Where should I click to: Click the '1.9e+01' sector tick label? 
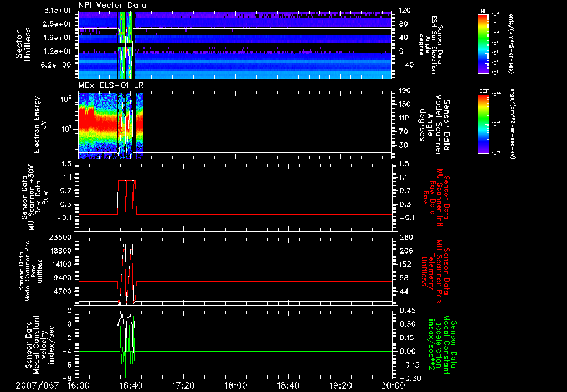pyautogui.click(x=58, y=38)
